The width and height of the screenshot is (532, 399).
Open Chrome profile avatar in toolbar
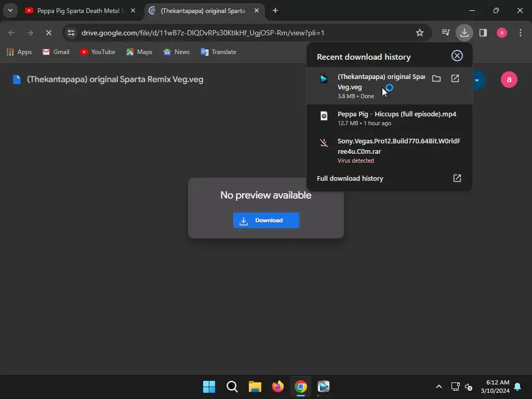tap(502, 33)
